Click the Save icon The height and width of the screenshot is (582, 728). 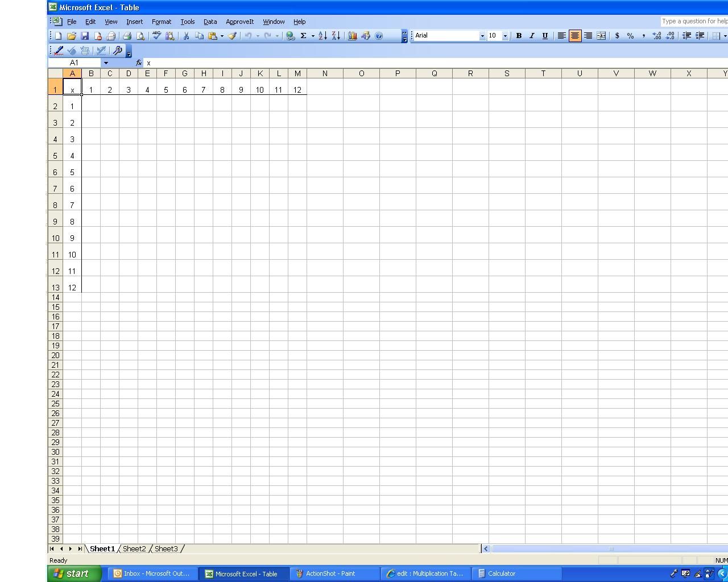[85, 35]
